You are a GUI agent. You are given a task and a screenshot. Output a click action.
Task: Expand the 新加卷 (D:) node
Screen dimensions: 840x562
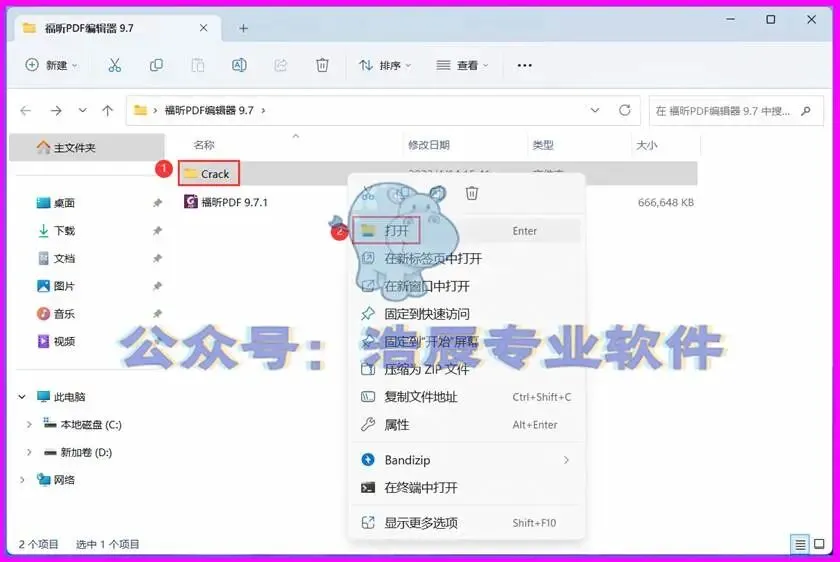(x=29, y=452)
